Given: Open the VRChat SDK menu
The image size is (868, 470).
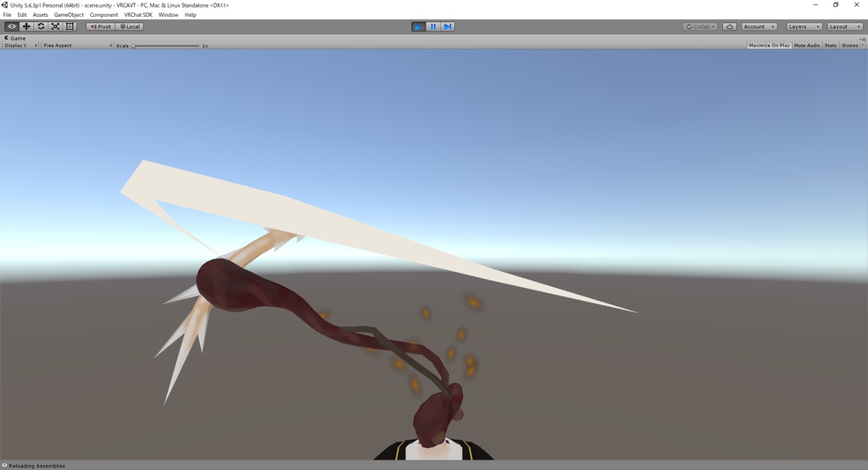Looking at the screenshot, I should pos(138,15).
